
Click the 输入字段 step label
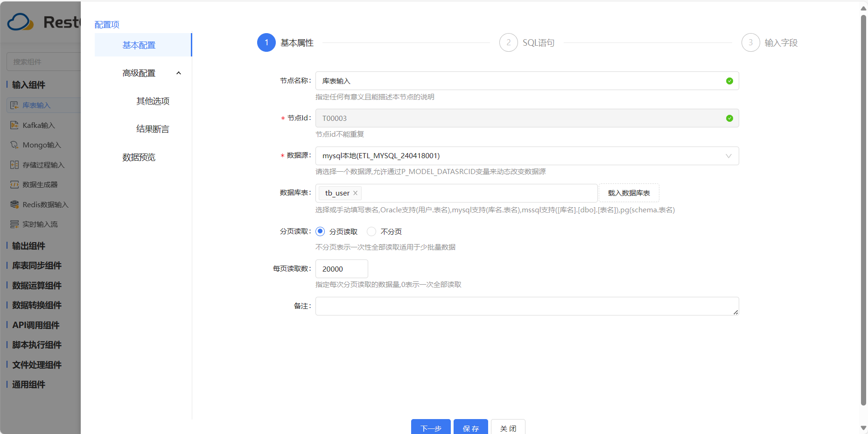pos(781,43)
